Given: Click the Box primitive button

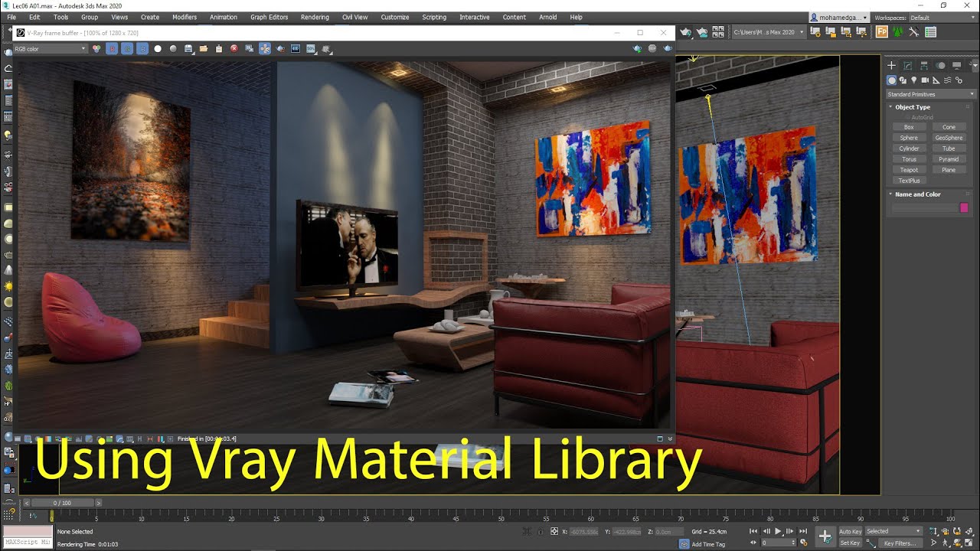Looking at the screenshot, I should tap(909, 127).
